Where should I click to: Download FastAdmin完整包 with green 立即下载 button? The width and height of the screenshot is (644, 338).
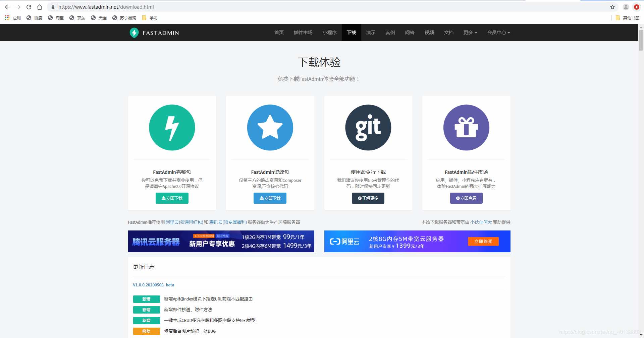[x=172, y=198]
